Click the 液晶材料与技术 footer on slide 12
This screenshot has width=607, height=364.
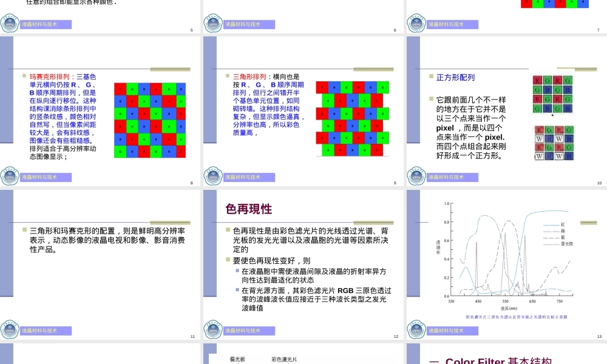pos(249,331)
